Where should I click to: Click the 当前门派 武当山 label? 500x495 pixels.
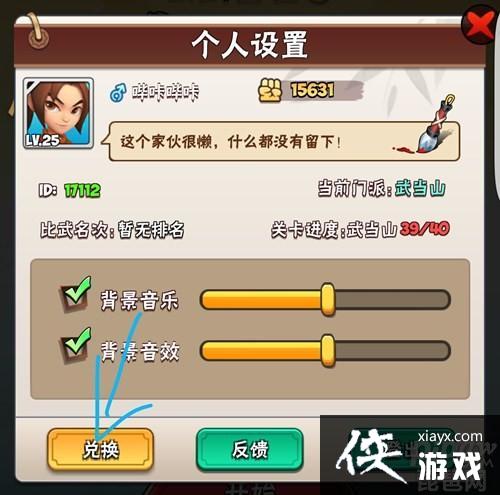[381, 188]
